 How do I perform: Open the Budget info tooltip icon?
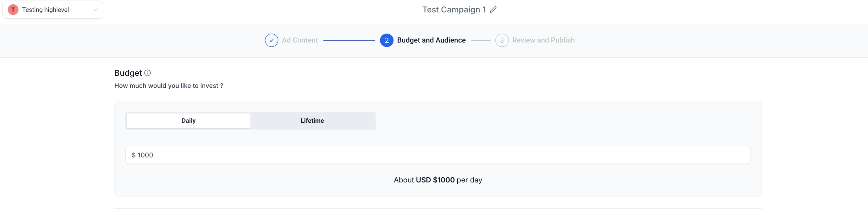pyautogui.click(x=148, y=73)
